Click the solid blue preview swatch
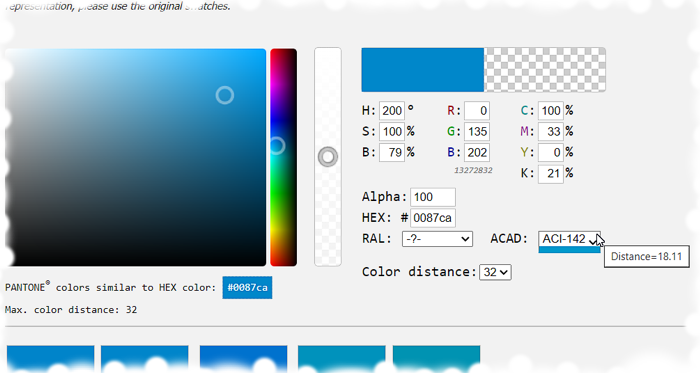700x373 pixels. click(x=423, y=70)
